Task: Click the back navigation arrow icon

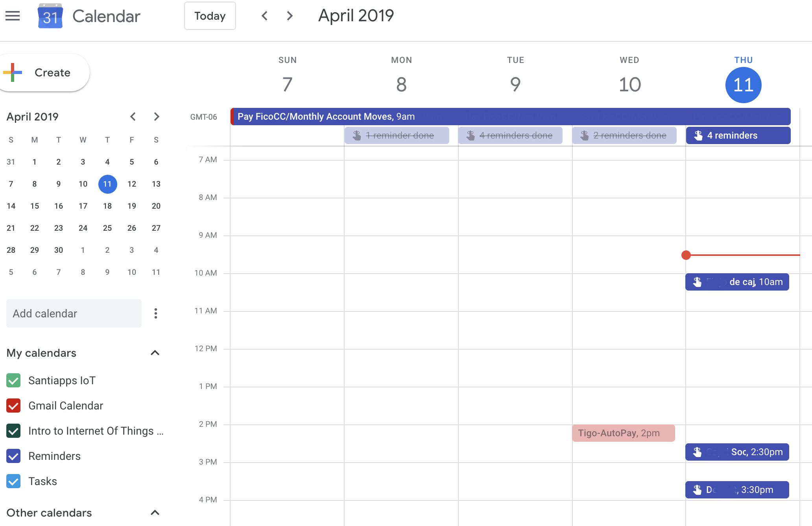Action: 264,16
